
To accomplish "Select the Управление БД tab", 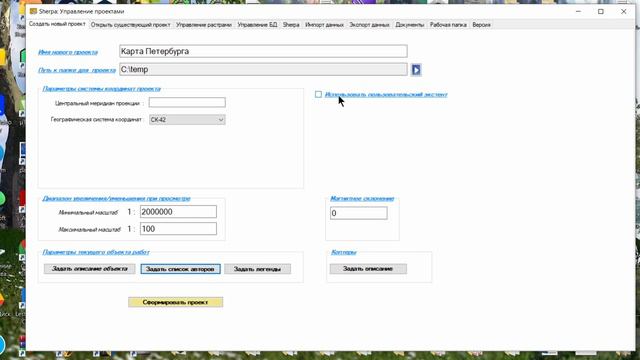I will (257, 24).
